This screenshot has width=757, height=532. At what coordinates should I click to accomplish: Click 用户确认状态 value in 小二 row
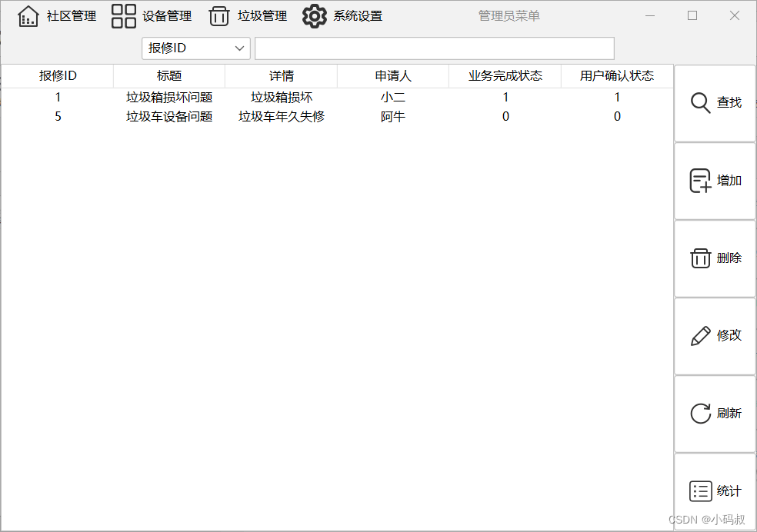point(617,98)
